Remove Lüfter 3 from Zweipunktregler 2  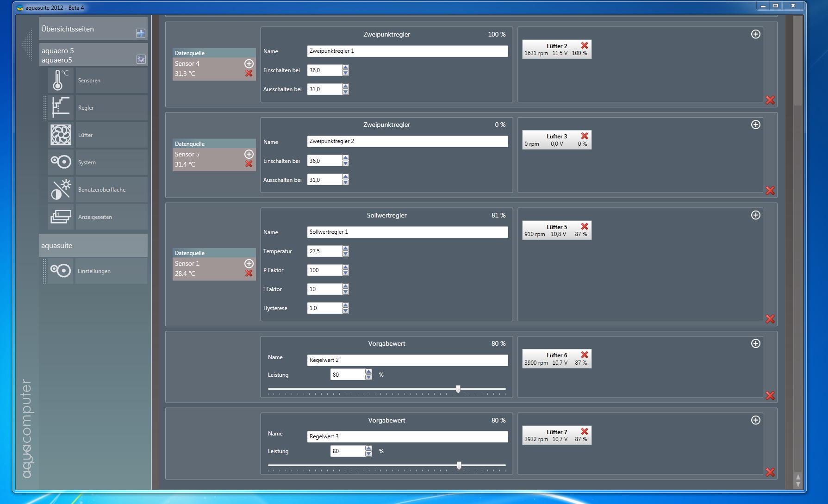(x=585, y=136)
